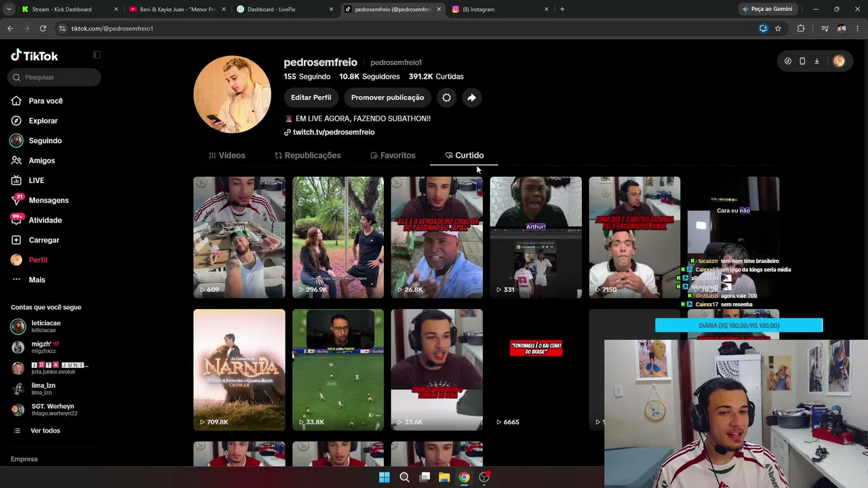Click the install app icon in address bar
868x488 pixels.
tap(763, 28)
